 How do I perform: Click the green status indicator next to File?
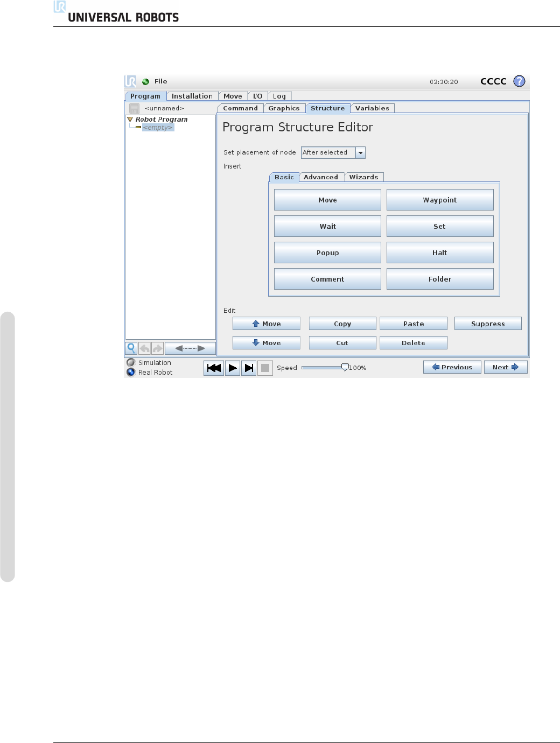[x=145, y=82]
